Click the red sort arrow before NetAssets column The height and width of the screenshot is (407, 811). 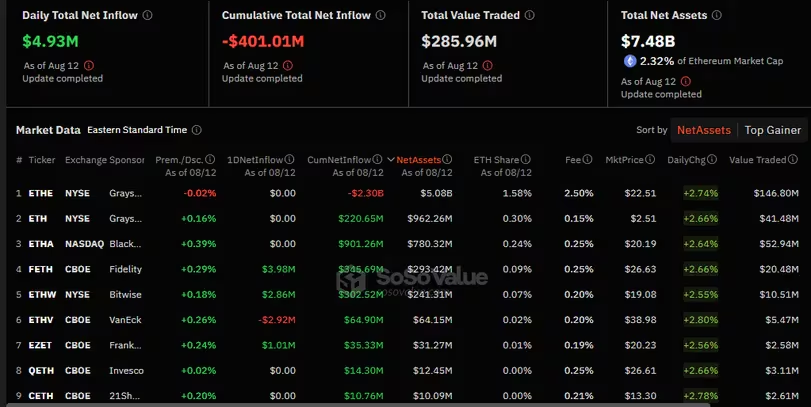coord(391,160)
